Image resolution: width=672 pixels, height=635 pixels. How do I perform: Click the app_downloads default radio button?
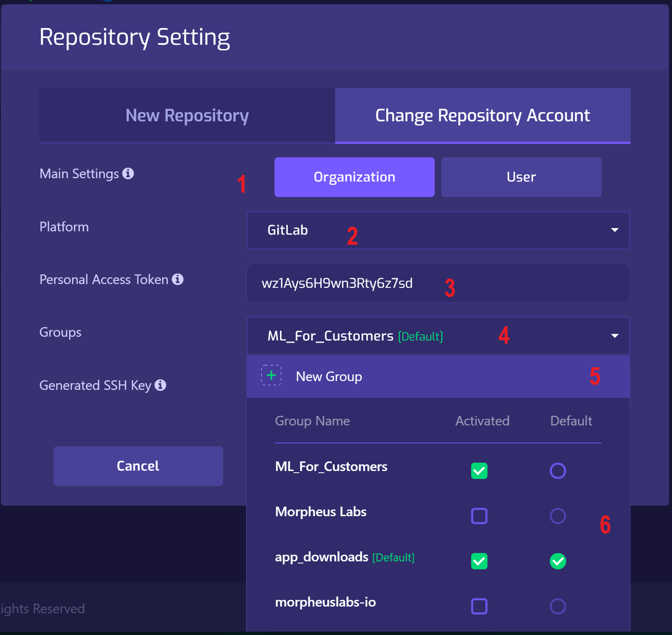click(558, 561)
